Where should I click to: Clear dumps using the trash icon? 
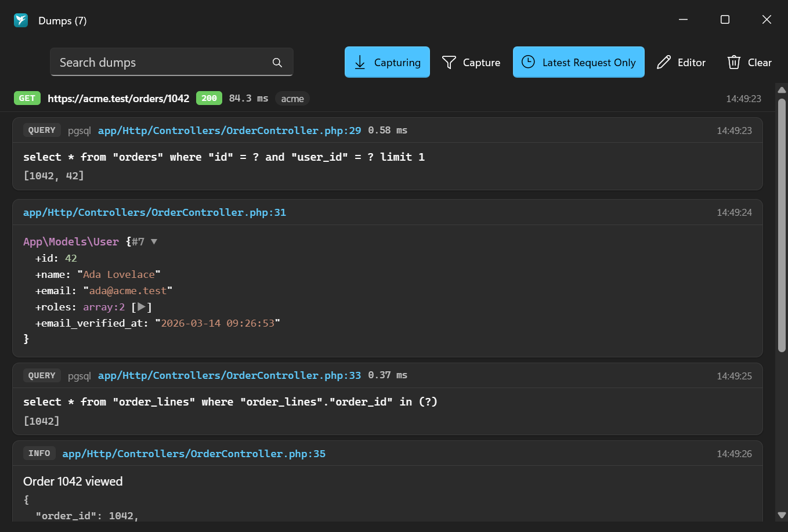734,63
